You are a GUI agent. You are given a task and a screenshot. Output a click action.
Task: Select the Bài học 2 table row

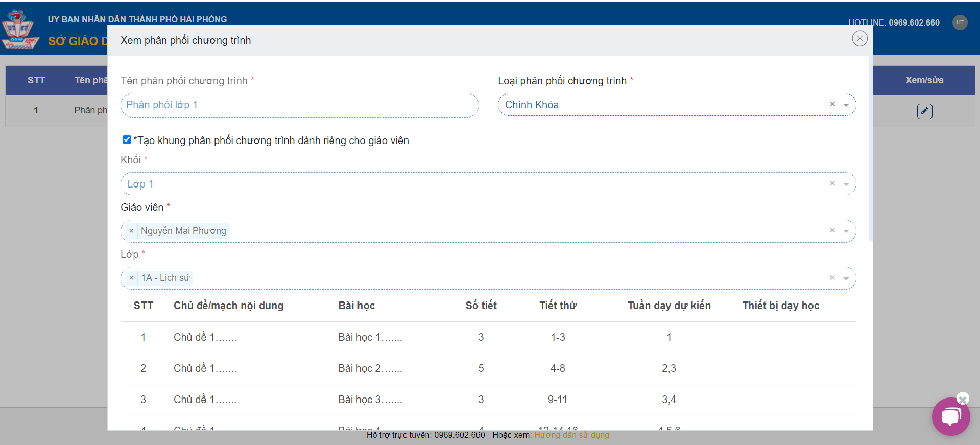[370, 368]
